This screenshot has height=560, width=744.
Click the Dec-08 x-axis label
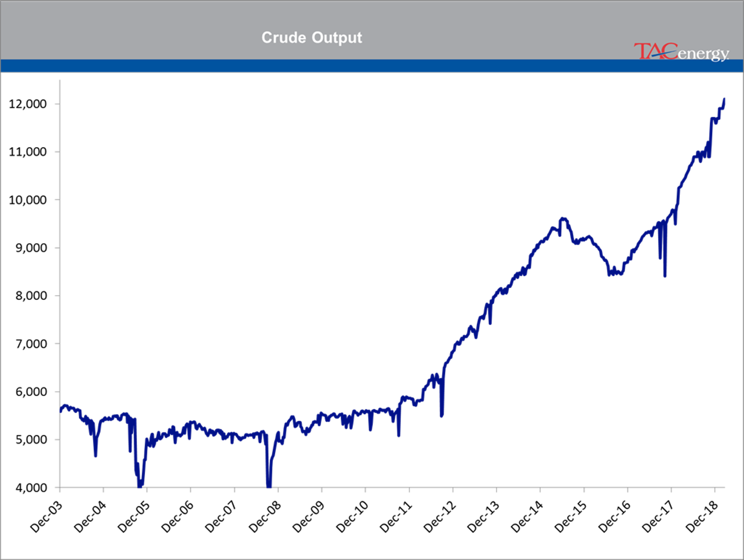[x=265, y=517]
